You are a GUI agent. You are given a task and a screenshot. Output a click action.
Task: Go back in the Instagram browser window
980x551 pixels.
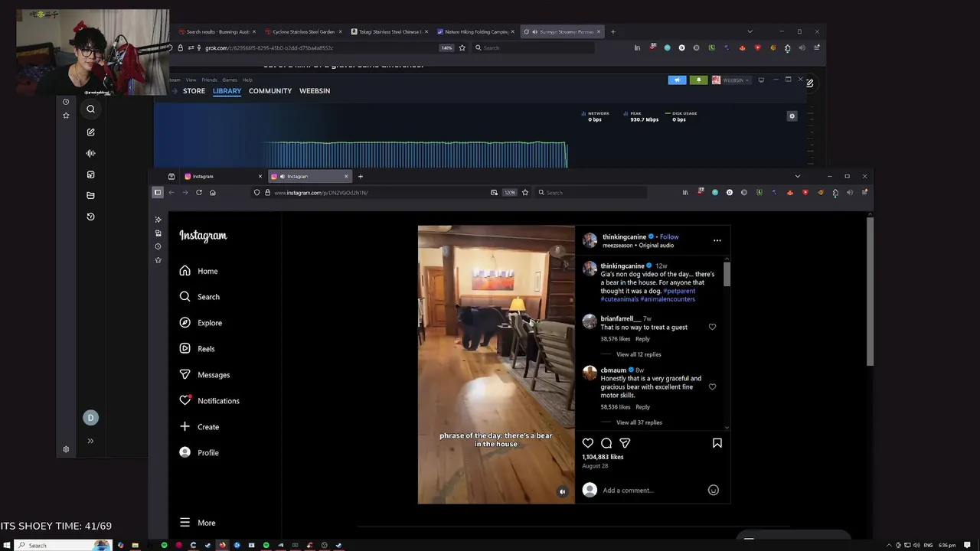click(171, 193)
